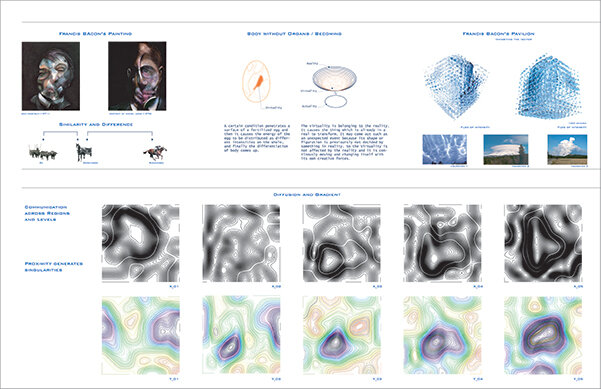Click the first colored gradient map Y_01

point(141,335)
